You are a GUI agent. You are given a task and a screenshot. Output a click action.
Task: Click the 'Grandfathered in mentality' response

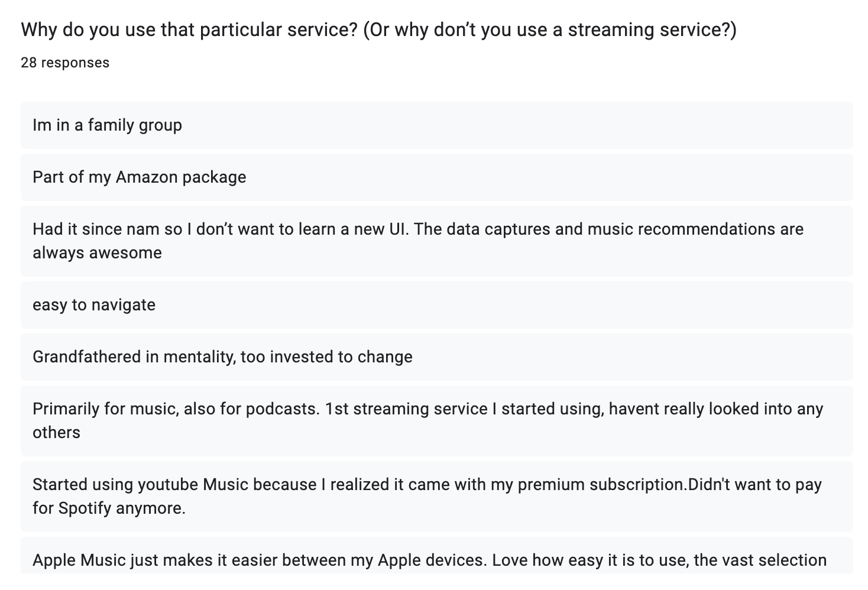point(436,357)
